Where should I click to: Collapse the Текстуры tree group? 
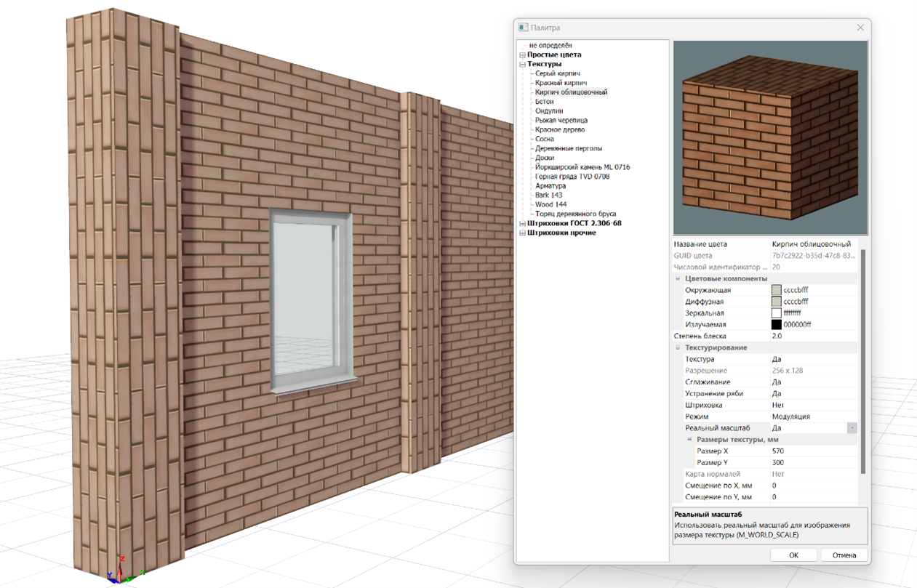(x=522, y=65)
